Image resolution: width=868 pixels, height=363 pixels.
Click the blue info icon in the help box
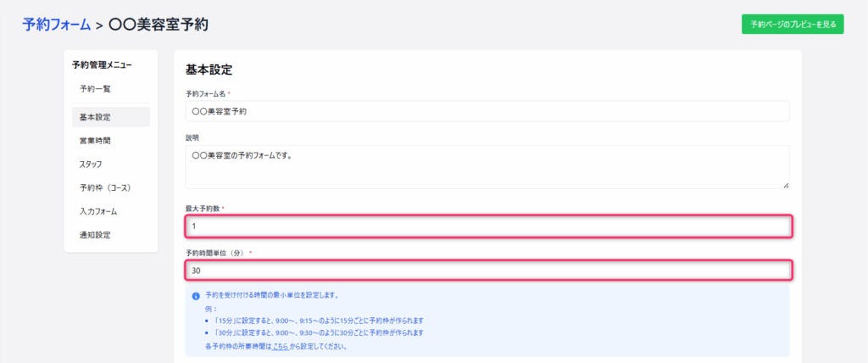196,296
